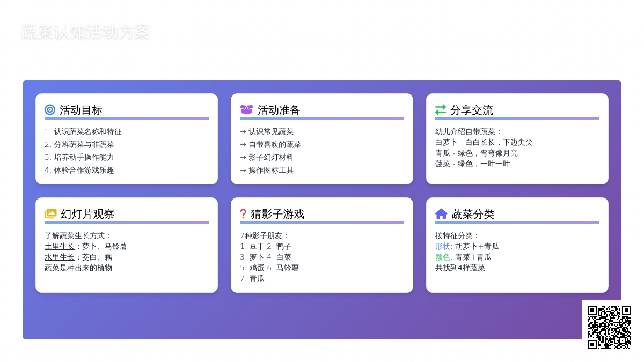The width and height of the screenshot is (644, 362).
Task: Select the line 分辨蔬菜与非蔬菜
Action: (84, 144)
